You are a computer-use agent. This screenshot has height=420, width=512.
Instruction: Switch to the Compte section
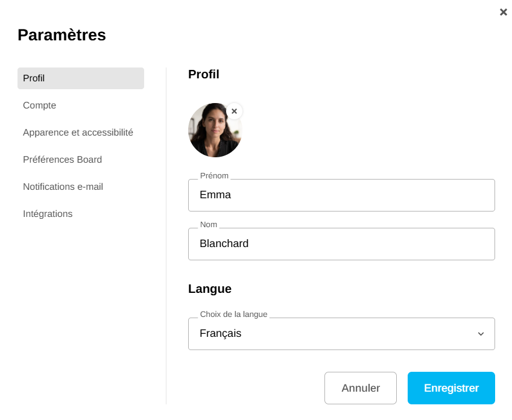(x=40, y=105)
